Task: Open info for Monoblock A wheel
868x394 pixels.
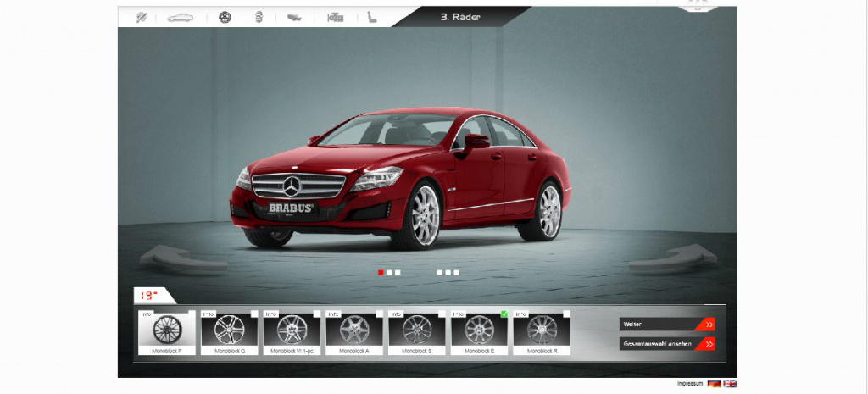Action: tap(334, 314)
